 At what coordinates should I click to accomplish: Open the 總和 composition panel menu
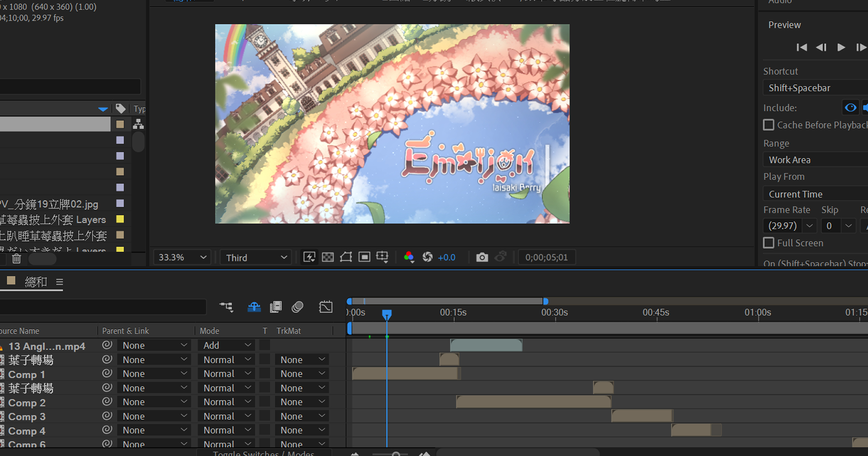pos(59,282)
